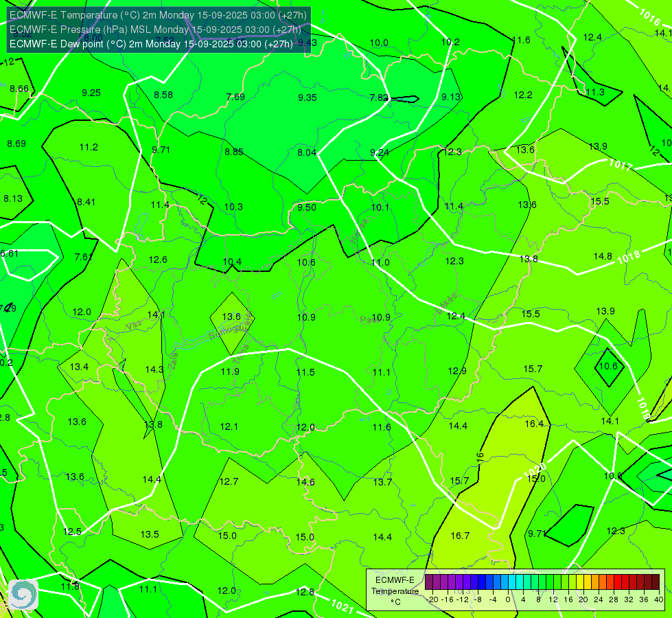Click the 1016 isobar label
The width and height of the screenshot is (672, 618).
tap(650, 16)
